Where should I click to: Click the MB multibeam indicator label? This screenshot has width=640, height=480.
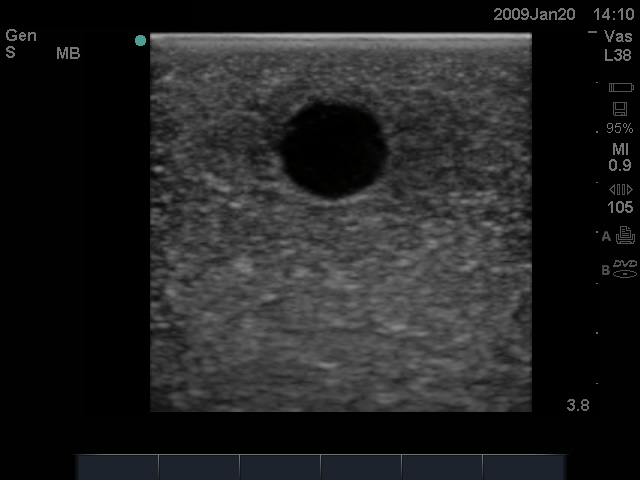coord(68,53)
